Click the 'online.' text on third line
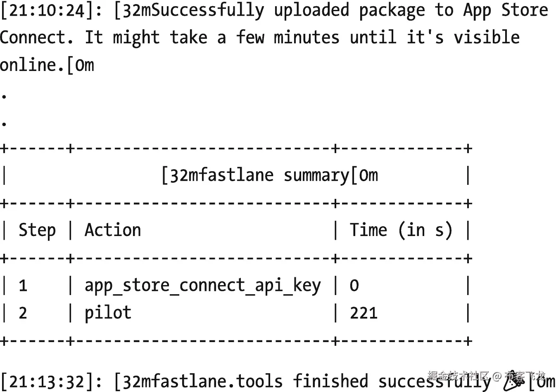556x392 pixels. 33,65
